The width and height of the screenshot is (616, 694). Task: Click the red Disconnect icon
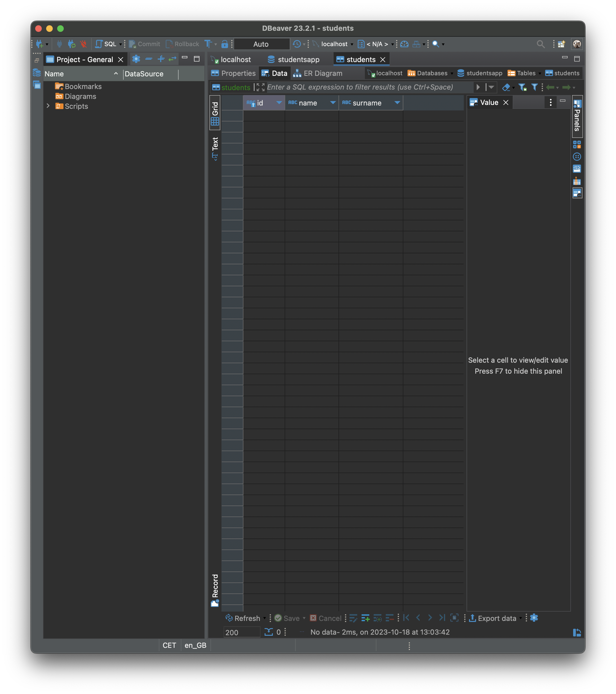[x=83, y=44]
